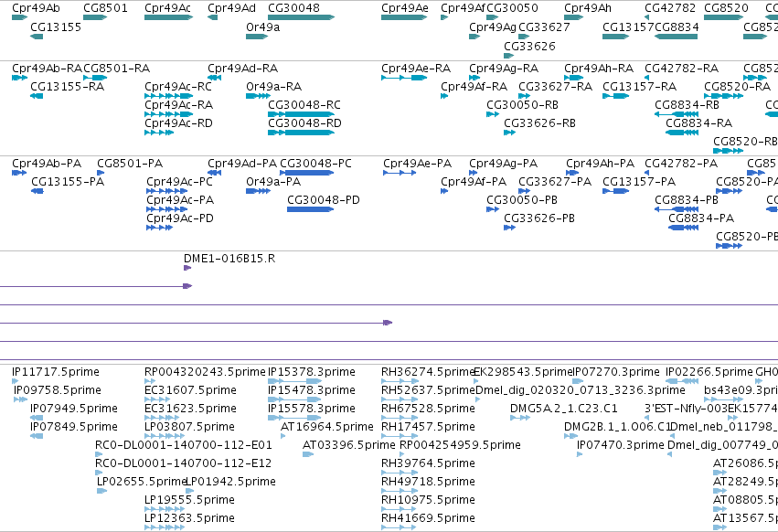This screenshot has width=778, height=532.
Task: Click EST IP07470.3prime label
Action: click(x=620, y=445)
